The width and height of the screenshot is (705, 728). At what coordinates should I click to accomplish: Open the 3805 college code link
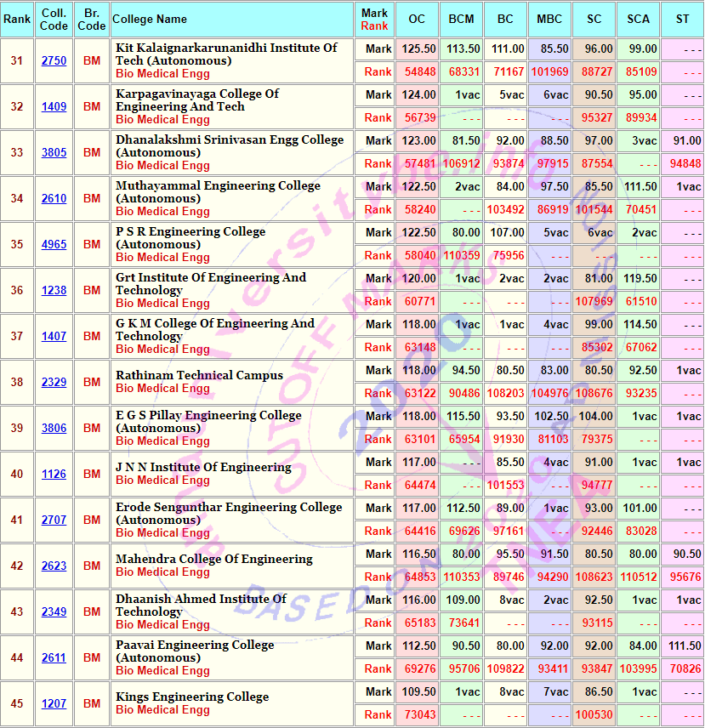point(54,153)
